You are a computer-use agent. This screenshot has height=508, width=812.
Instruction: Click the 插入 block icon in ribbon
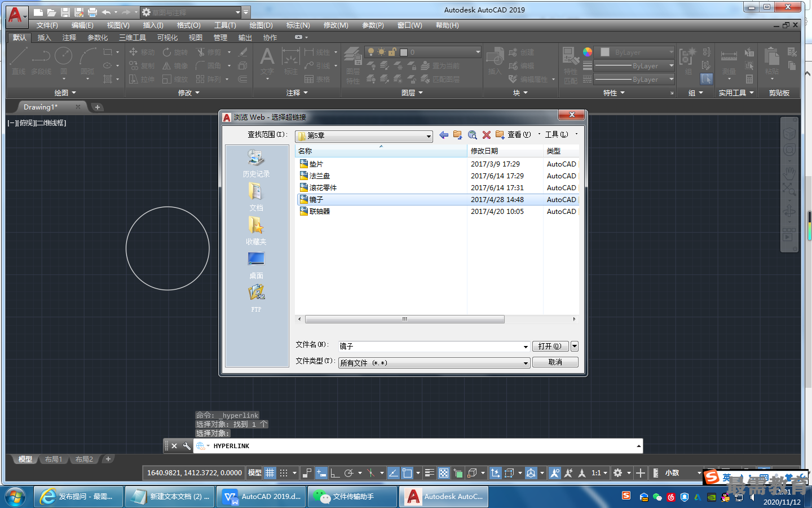(495, 61)
